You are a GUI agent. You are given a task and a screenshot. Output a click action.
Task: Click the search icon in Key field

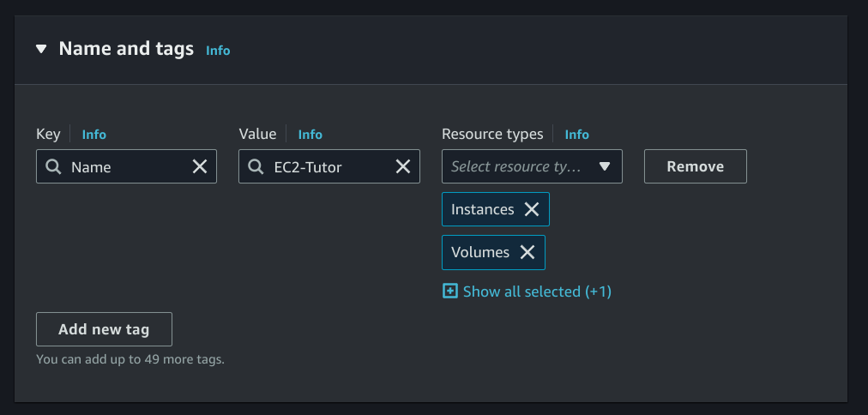[x=53, y=167]
